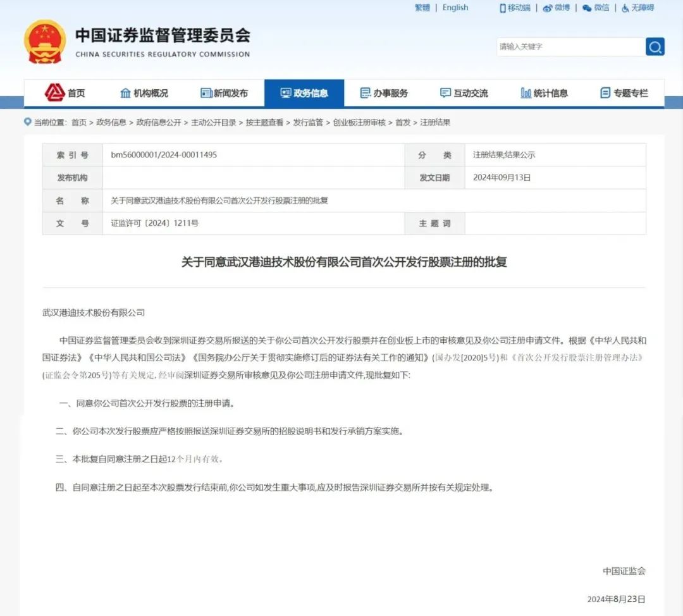Screen dimensions: 683x616
Task: Click the date 2024年09月13日
Action: 501,178
